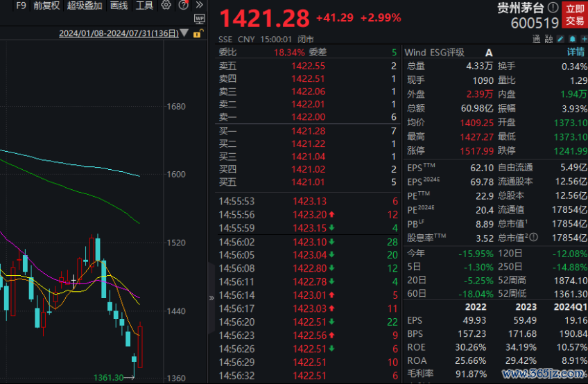Select the 卖一 ask price 1422.00
The height and width of the screenshot is (384, 588).
(309, 117)
